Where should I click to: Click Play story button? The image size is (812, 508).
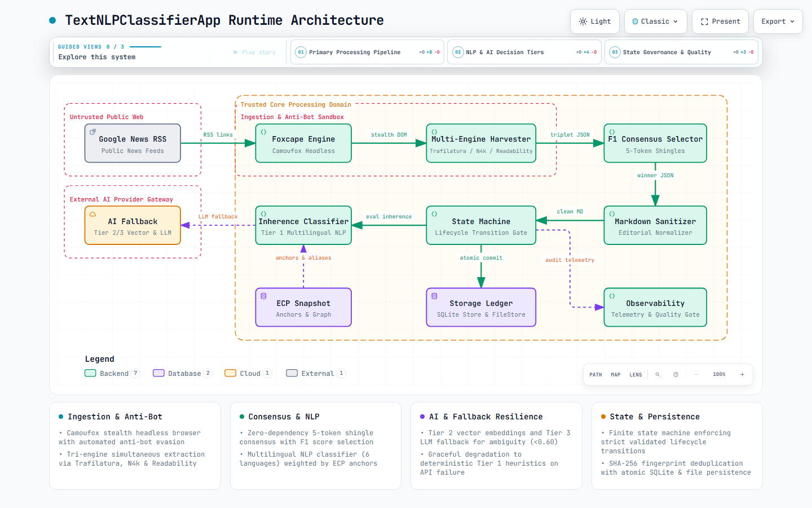tap(255, 52)
